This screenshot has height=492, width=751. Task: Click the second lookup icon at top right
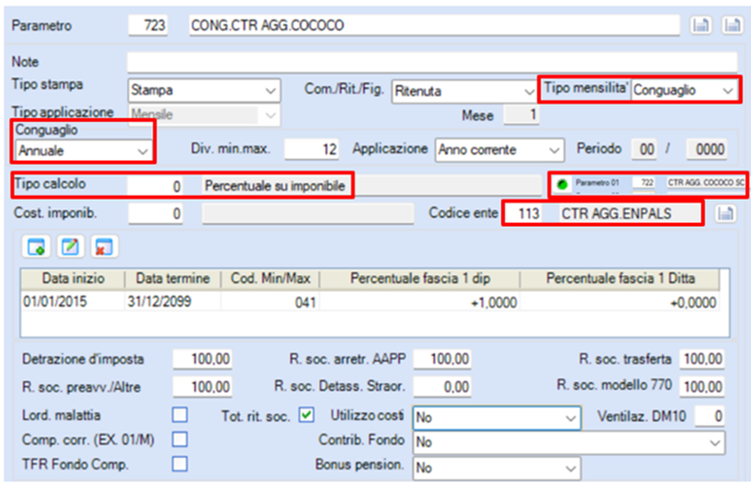[x=732, y=25]
